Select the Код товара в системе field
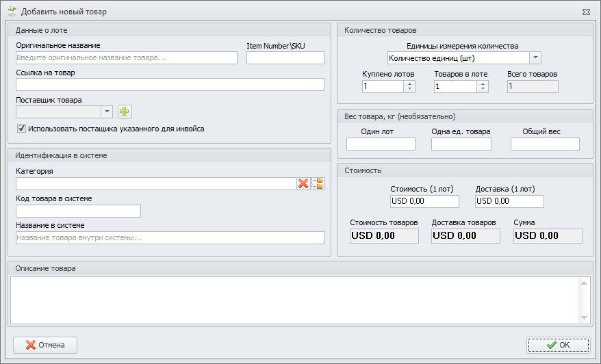 point(78,211)
